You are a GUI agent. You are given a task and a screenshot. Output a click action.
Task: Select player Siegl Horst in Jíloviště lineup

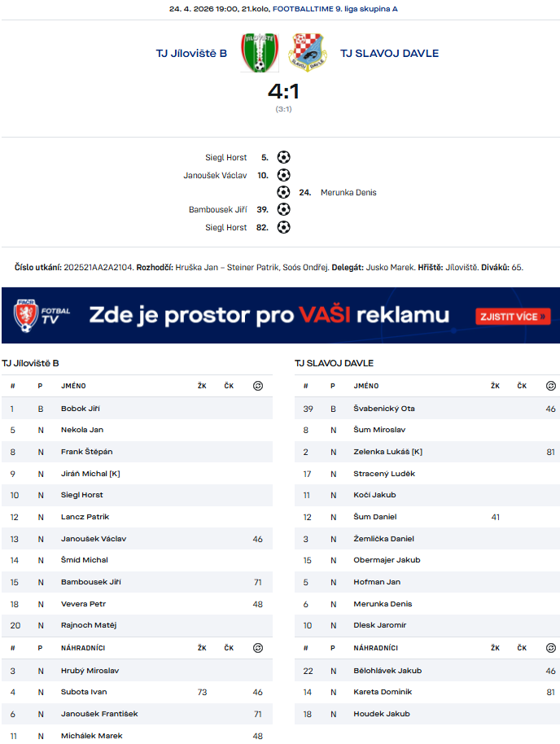coord(82,495)
